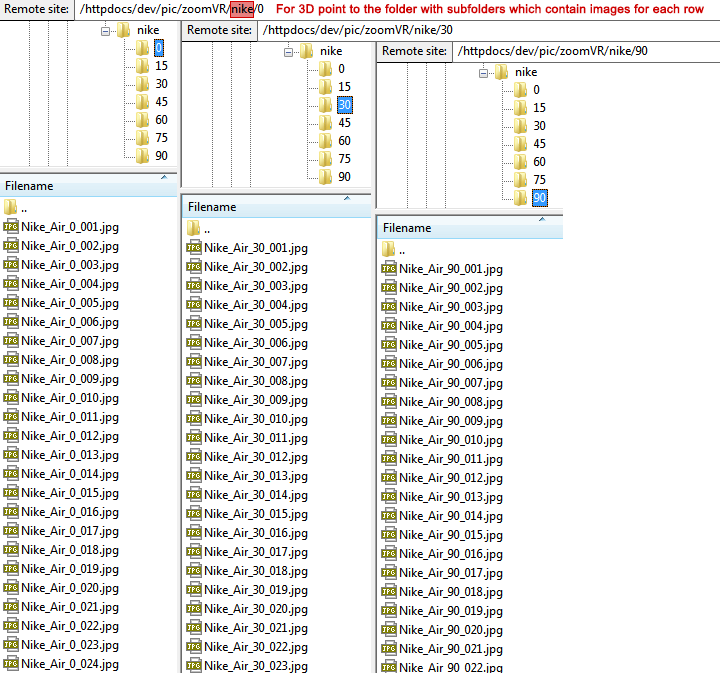Click the remote site path field ending /nike/30
This screenshot has width=720, height=673.
coord(487,30)
